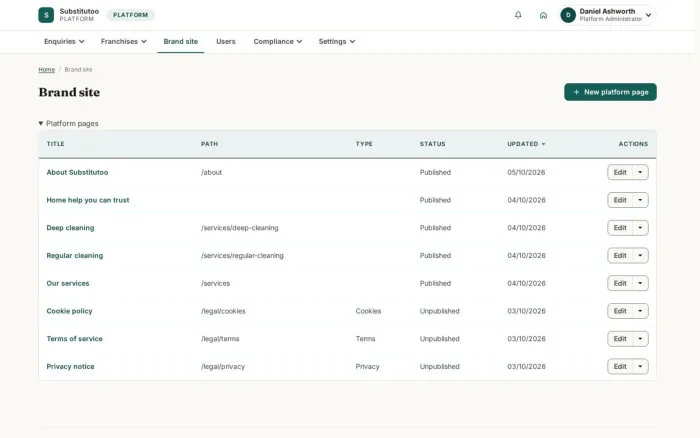The width and height of the screenshot is (700, 438).
Task: Click the Substitutoo S logo icon
Action: pyautogui.click(x=46, y=15)
